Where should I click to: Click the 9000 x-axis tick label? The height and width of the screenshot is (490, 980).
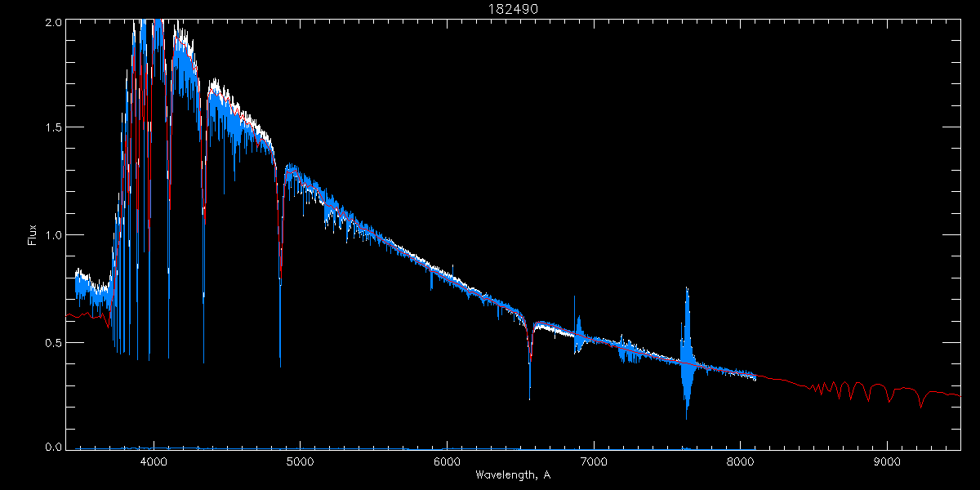click(887, 461)
